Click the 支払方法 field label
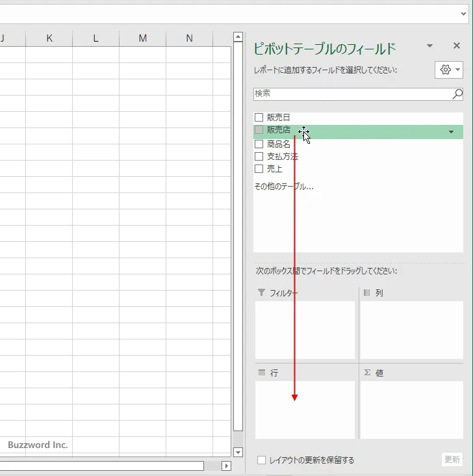This screenshot has height=476, width=473. click(x=283, y=156)
